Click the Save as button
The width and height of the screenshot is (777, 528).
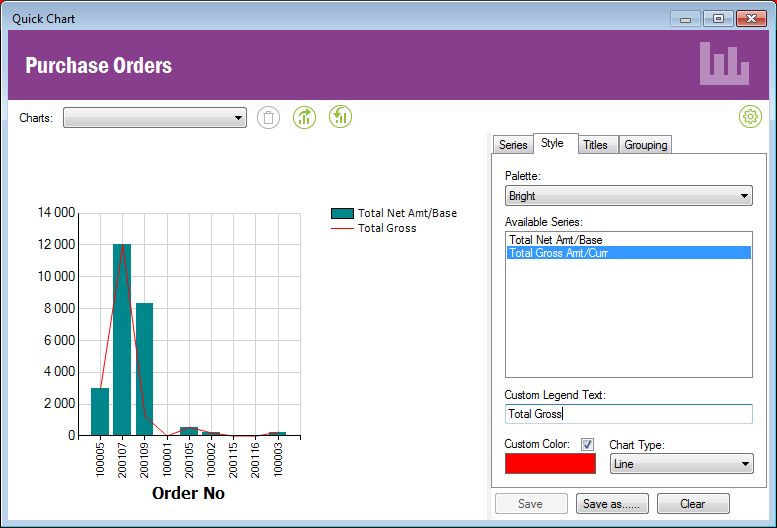click(612, 504)
